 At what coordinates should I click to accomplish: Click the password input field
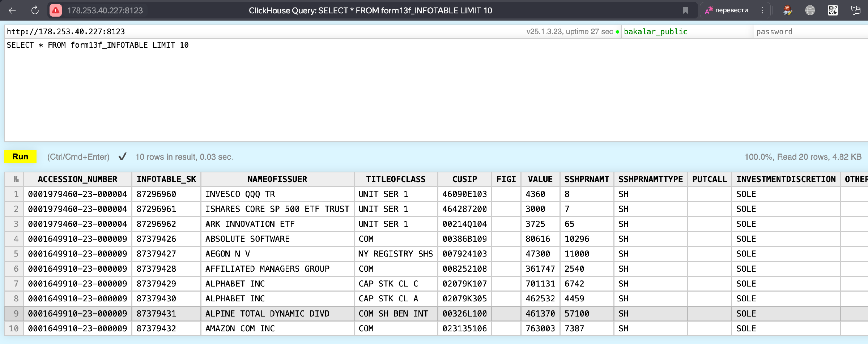pos(810,32)
